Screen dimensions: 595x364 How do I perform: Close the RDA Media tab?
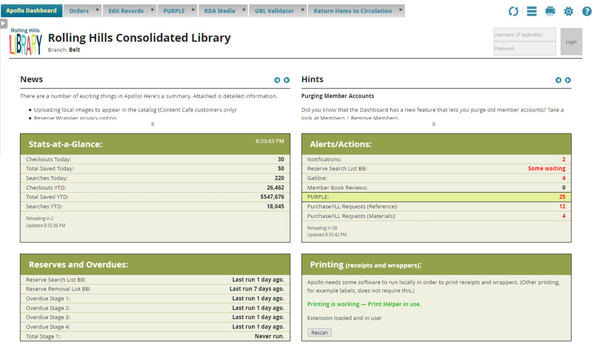tap(243, 10)
